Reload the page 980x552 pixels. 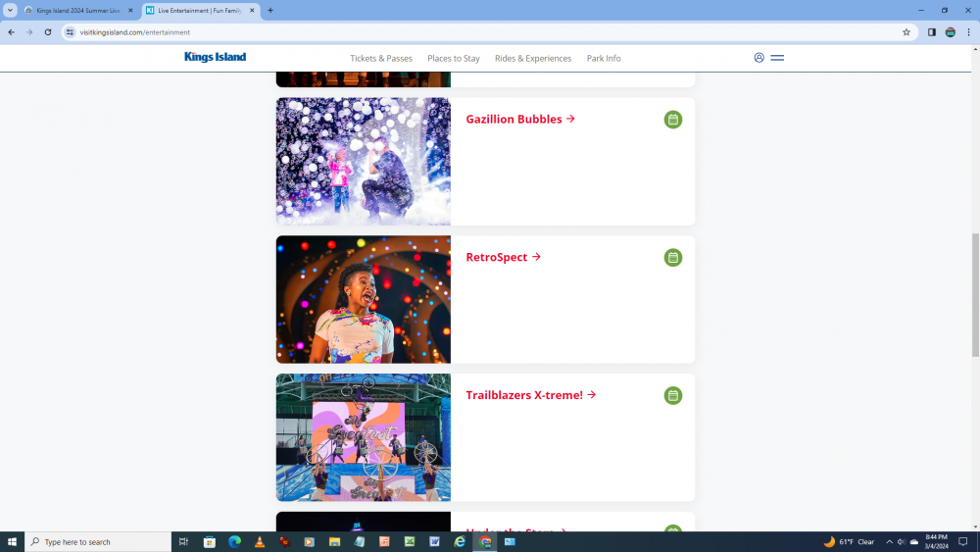(x=48, y=32)
